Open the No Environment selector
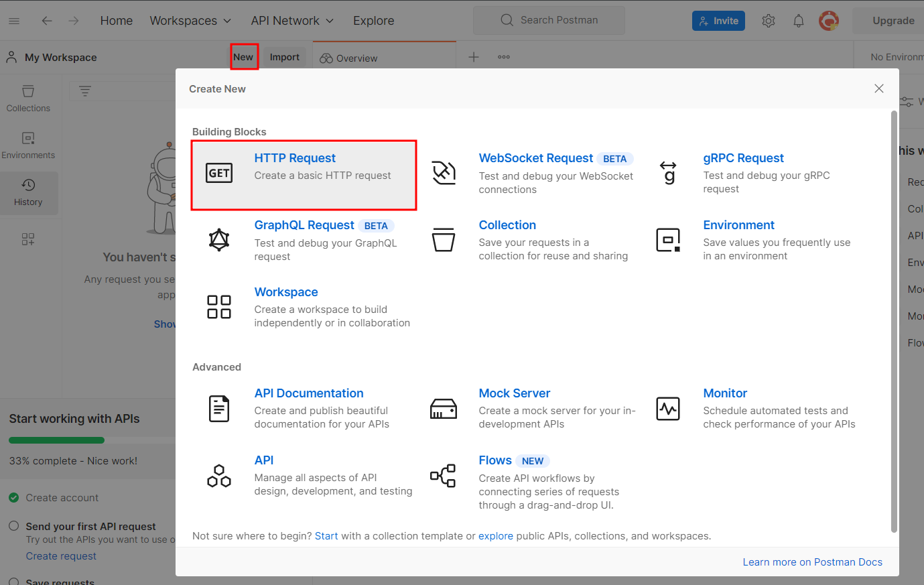Viewport: 924px width, 585px height. click(x=897, y=57)
